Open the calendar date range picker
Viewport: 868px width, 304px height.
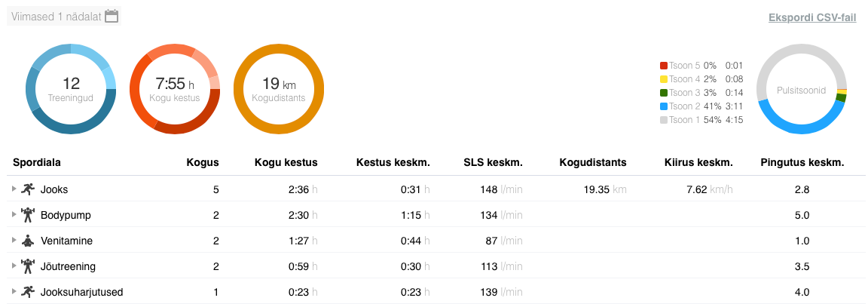coord(112,16)
